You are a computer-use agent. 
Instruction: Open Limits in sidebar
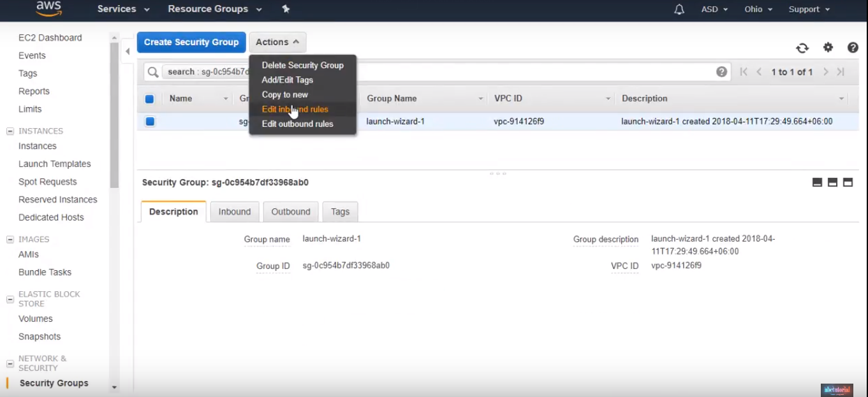click(30, 109)
